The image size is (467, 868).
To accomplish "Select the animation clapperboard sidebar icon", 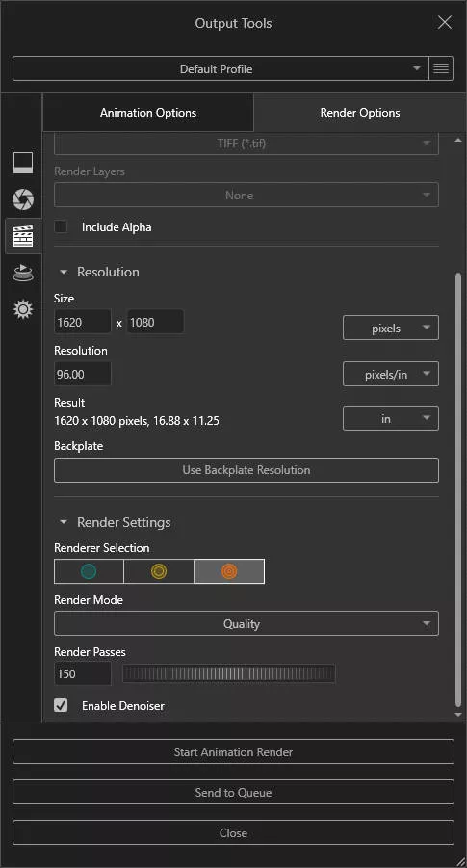I will click(23, 236).
